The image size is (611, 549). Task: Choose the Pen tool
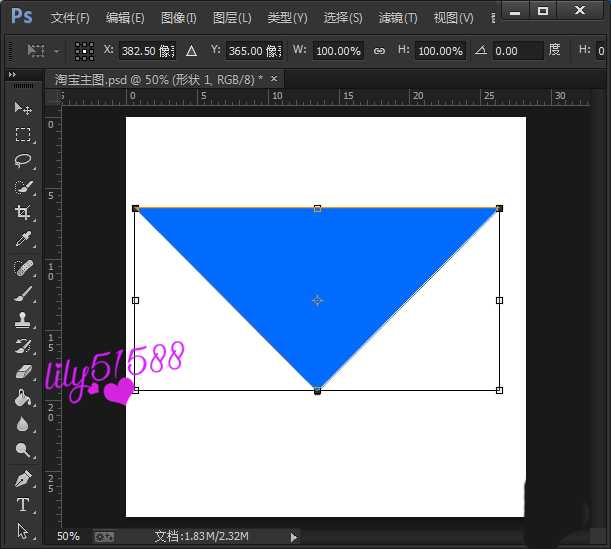[23, 478]
